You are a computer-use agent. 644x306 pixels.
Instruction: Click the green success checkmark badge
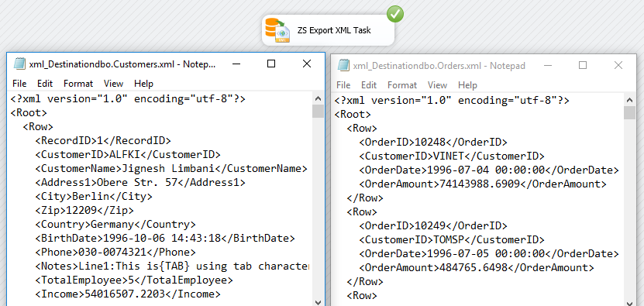pos(395,15)
